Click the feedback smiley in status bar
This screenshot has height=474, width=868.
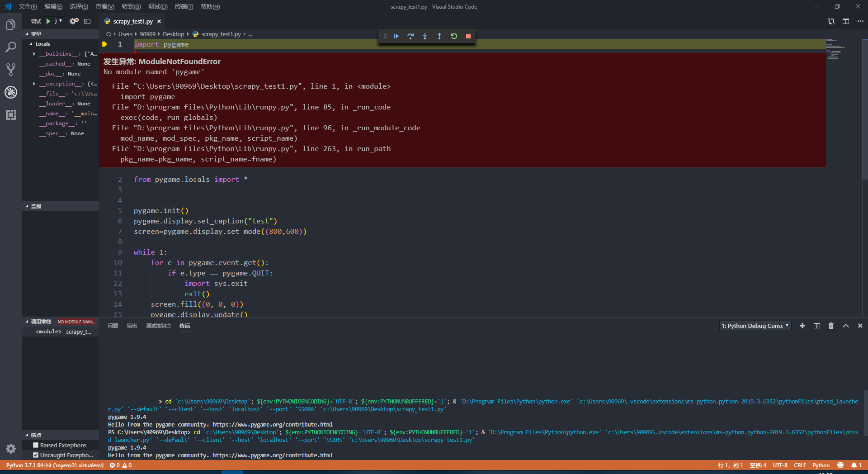pos(840,465)
